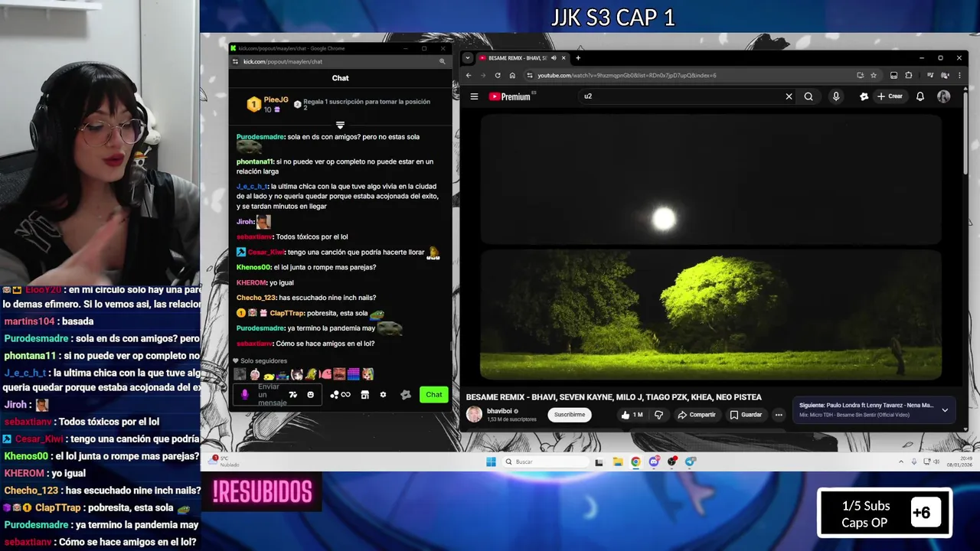Viewport: 980px width, 551px height.
Task: Open Google Chrome from the taskbar
Action: [x=635, y=461]
